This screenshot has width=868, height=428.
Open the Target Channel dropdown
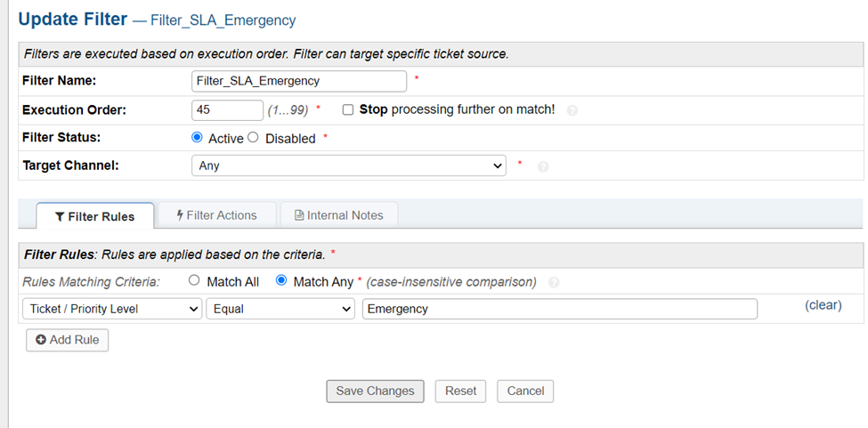click(x=349, y=166)
